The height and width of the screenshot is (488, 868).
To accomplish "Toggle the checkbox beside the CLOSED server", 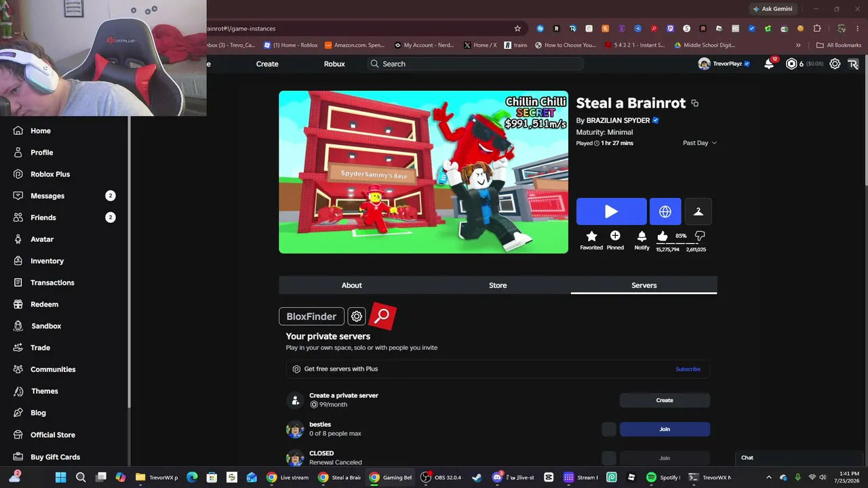I will (x=609, y=458).
